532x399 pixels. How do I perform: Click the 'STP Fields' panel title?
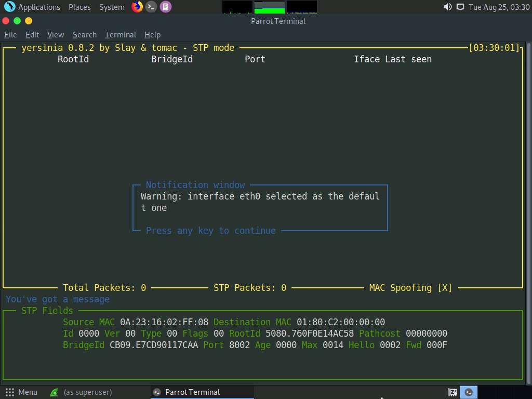[47, 311]
